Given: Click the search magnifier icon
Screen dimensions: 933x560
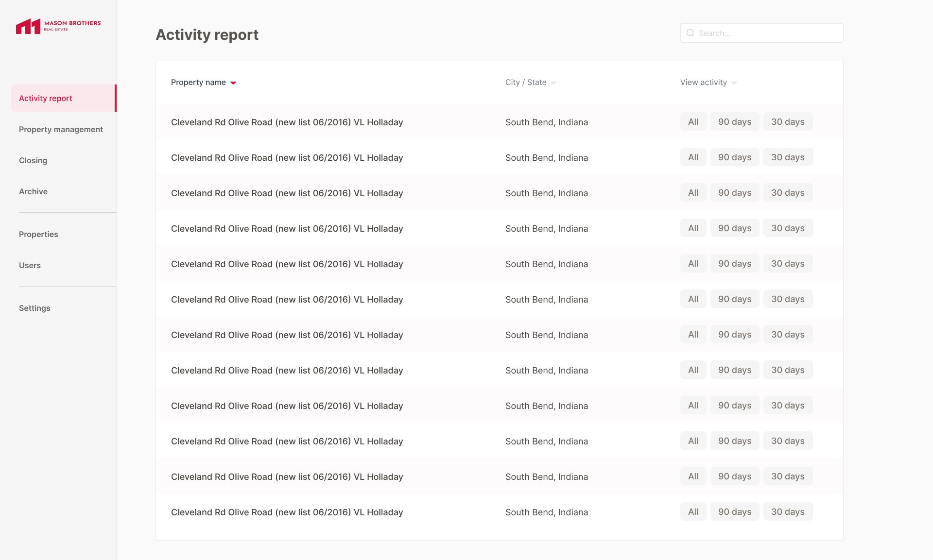Looking at the screenshot, I should tap(690, 33).
